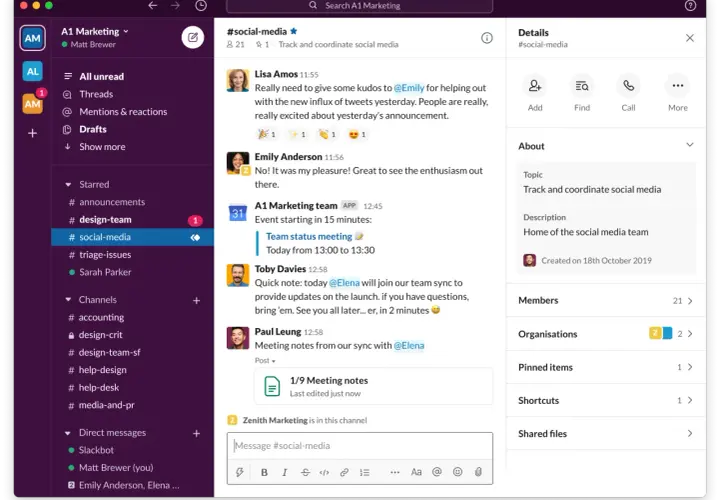Screen dimensions: 720x500
Task: Click the compose new message icon
Action: (193, 37)
